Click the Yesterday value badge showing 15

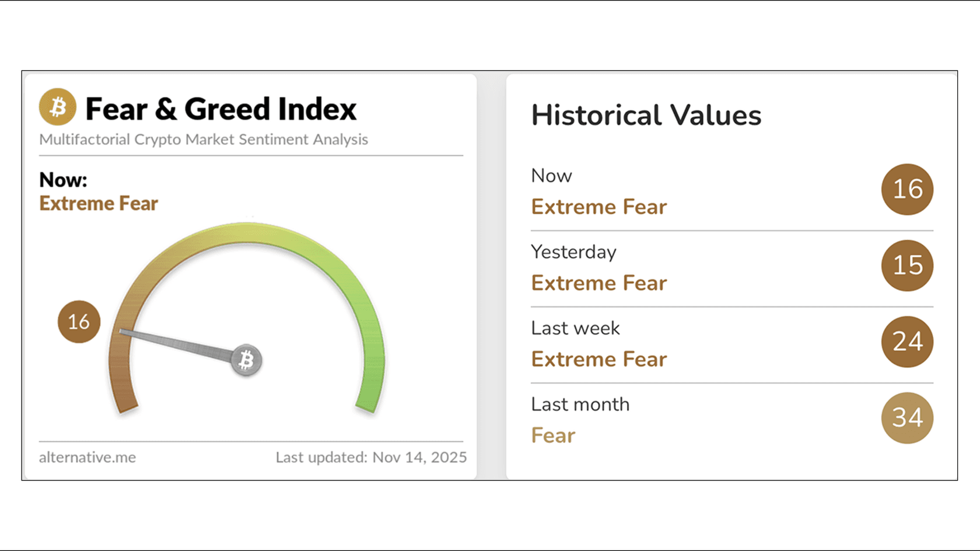907,266
